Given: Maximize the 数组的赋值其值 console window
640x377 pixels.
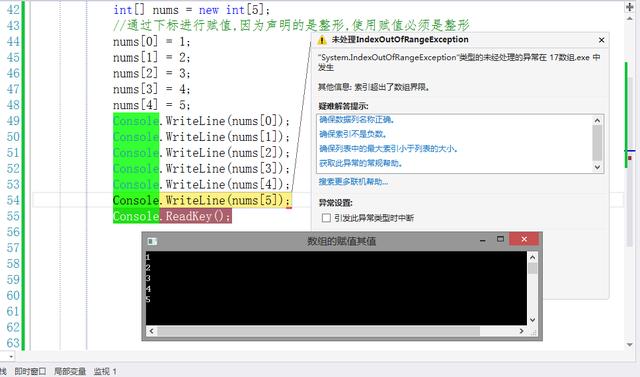Looking at the screenshot, I should click(x=500, y=240).
